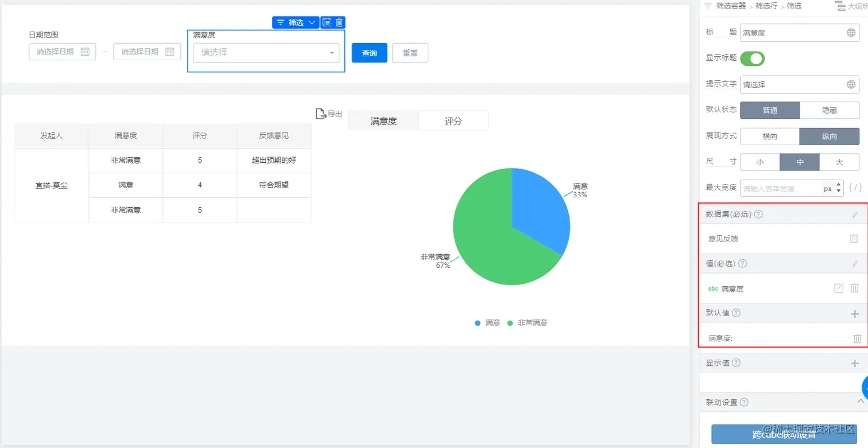Viewport: 868px width, 448px height.
Task: Copy the selected filter component
Action: click(x=327, y=22)
